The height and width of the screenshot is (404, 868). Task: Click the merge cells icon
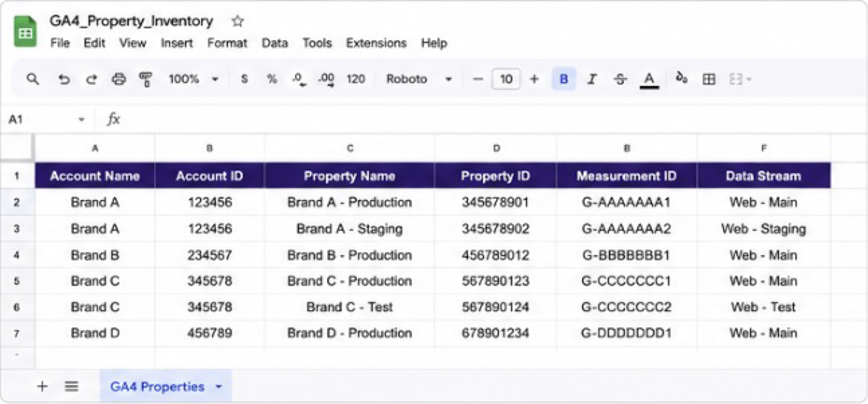pos(736,79)
